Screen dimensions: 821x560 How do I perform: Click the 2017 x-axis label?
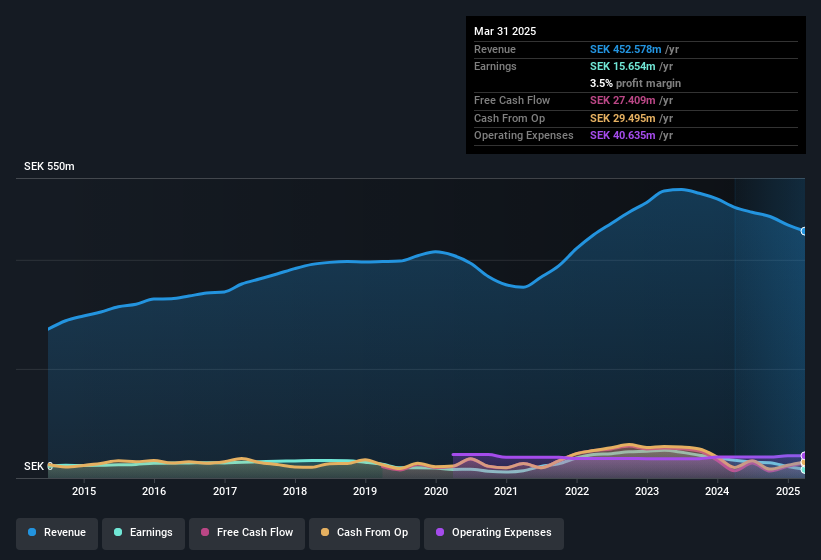pyautogui.click(x=225, y=491)
